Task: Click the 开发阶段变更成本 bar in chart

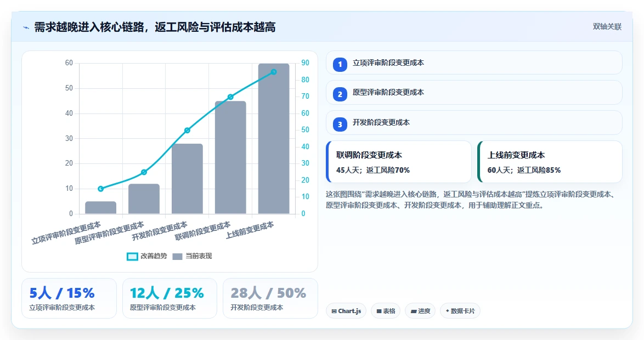Action: (187, 179)
